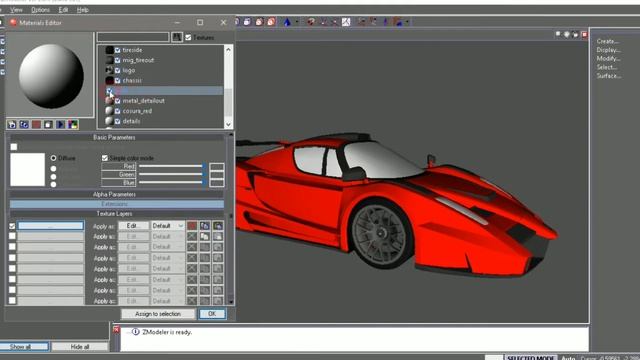Open the second layer's Default dropdown
This screenshot has height=360, width=640.
coord(168,236)
